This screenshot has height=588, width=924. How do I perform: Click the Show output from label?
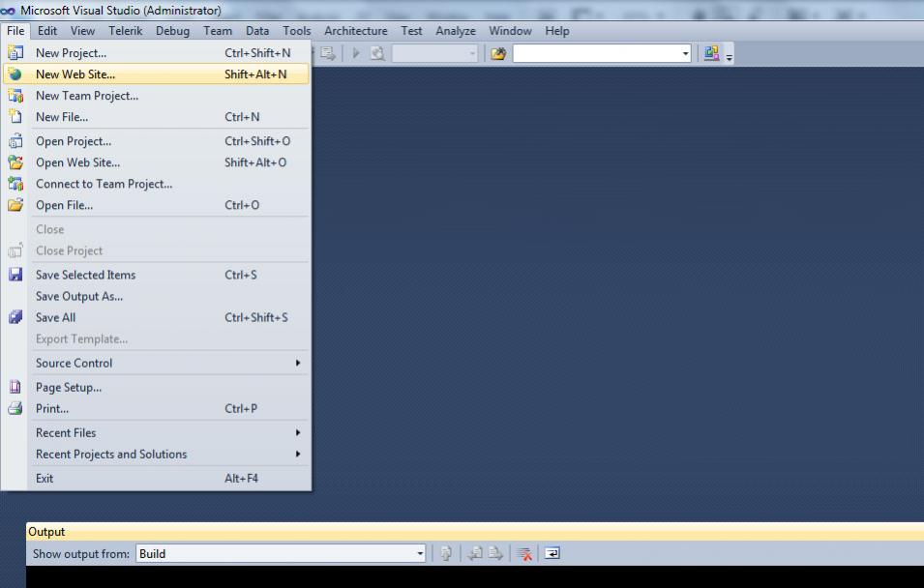(81, 554)
